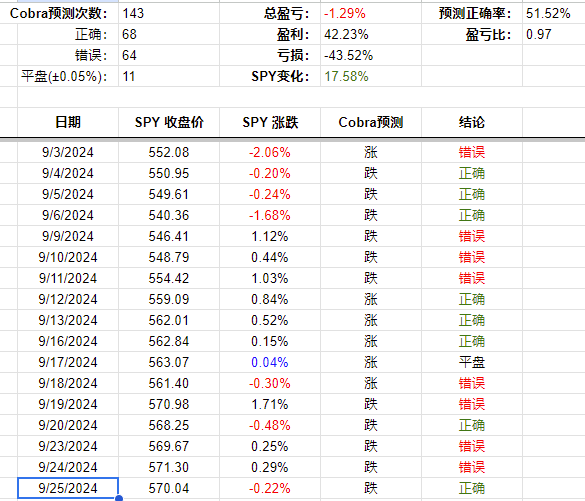Select the 亏损 value -43.52% cell
Screen dimensions: 585x501
pos(371,56)
